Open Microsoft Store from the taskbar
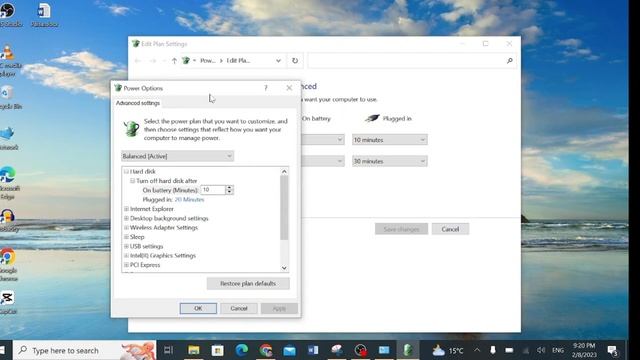This screenshot has height=360, width=640. (218, 350)
